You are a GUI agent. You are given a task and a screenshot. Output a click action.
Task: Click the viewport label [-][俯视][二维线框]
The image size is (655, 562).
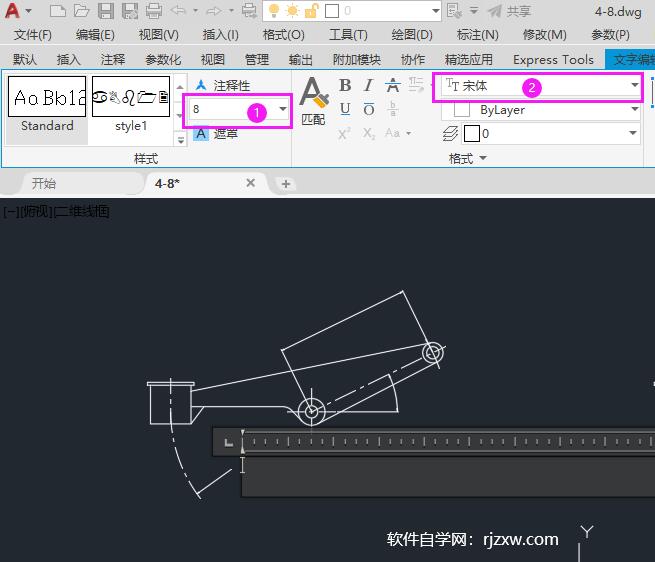click(x=56, y=211)
